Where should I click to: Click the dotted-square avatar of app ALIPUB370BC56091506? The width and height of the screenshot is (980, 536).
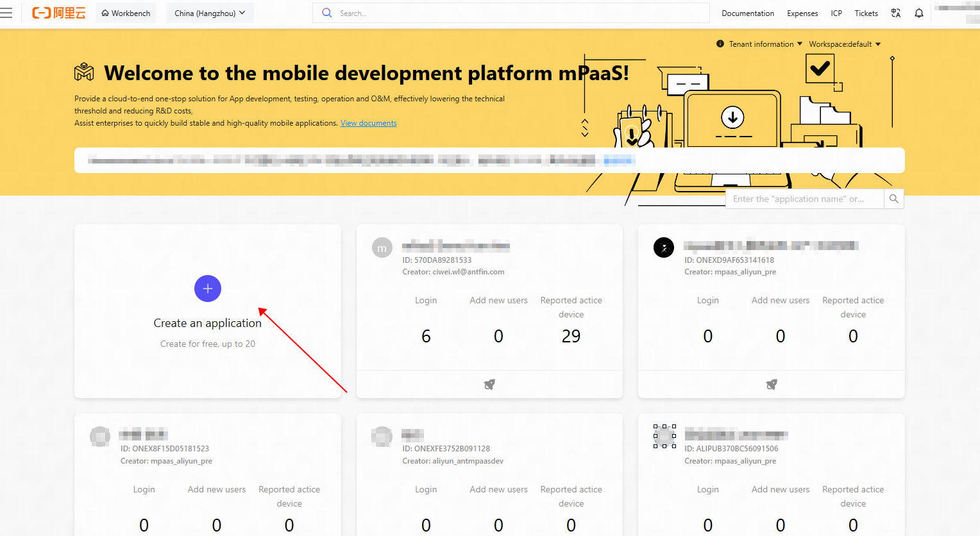pos(664,436)
